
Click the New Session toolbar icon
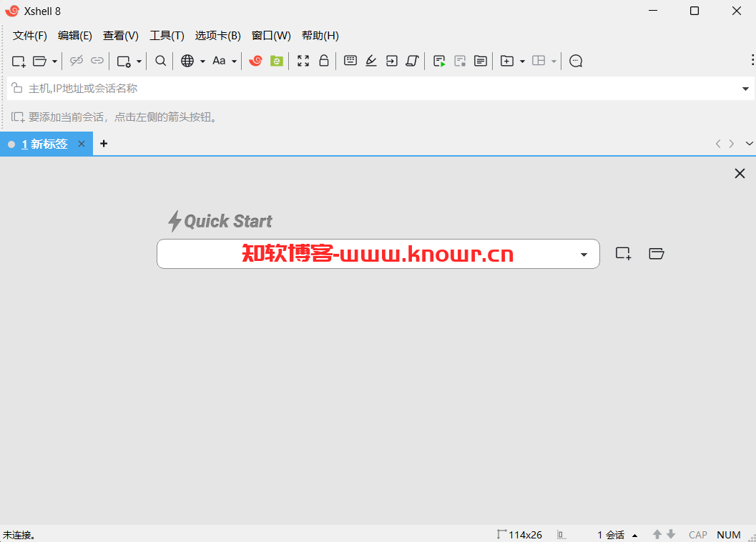pos(19,61)
